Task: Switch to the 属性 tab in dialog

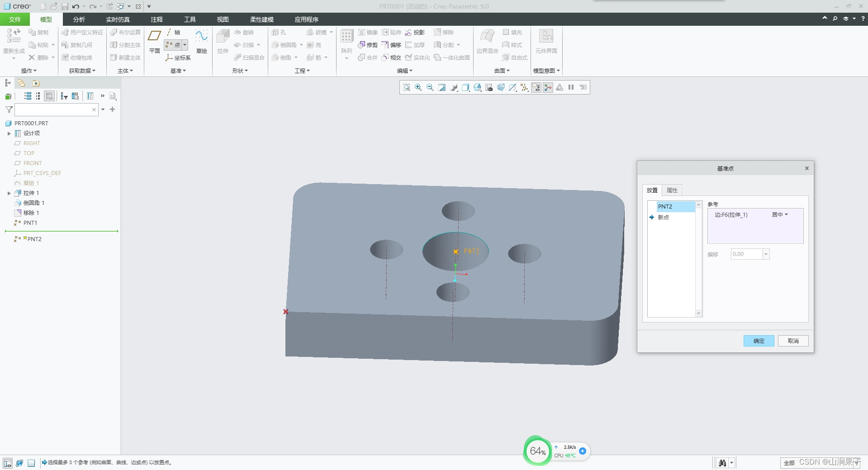Action: pos(672,190)
